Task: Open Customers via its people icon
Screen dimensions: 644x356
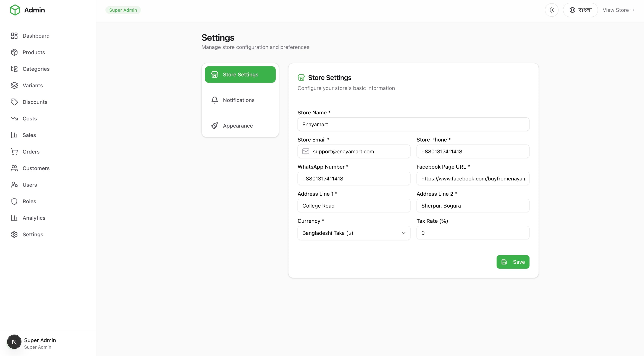Action: coord(14,168)
